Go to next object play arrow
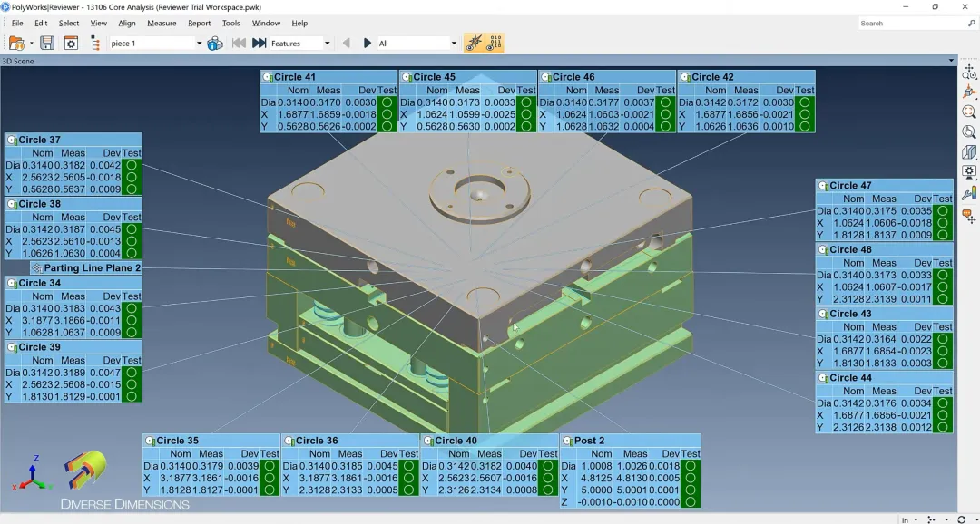980x524 pixels. coord(367,44)
